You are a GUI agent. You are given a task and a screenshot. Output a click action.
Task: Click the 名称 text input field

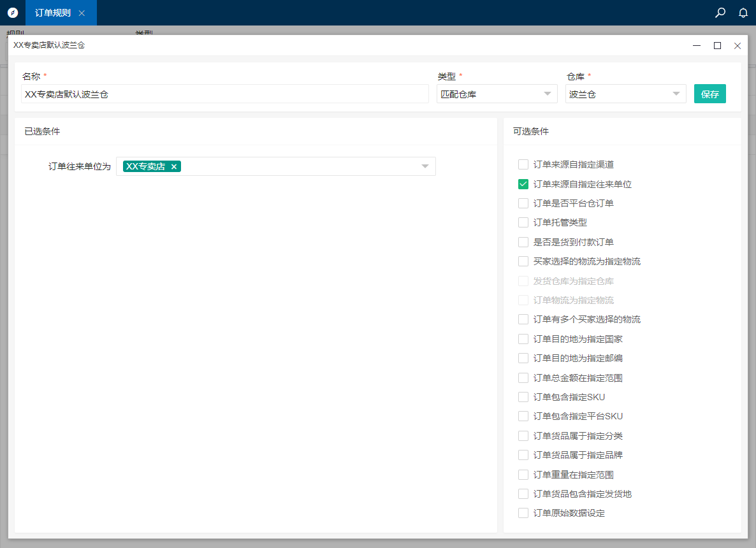coord(224,94)
